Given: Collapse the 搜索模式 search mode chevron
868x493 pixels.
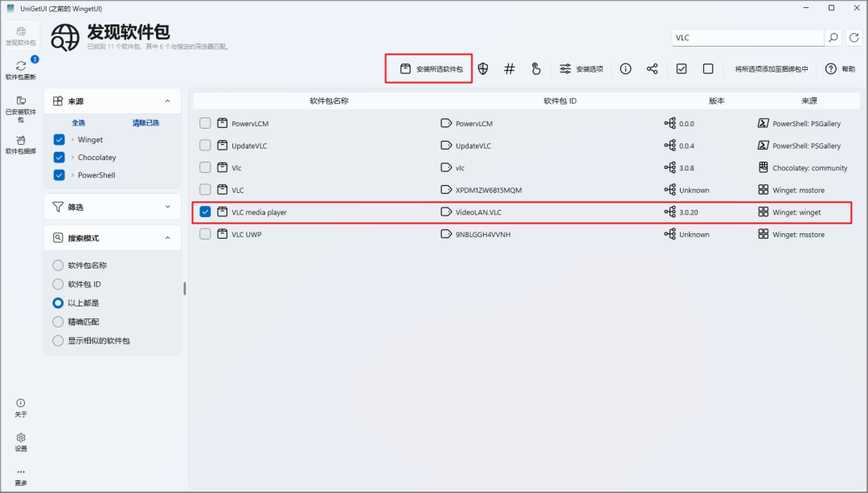Looking at the screenshot, I should pos(168,237).
